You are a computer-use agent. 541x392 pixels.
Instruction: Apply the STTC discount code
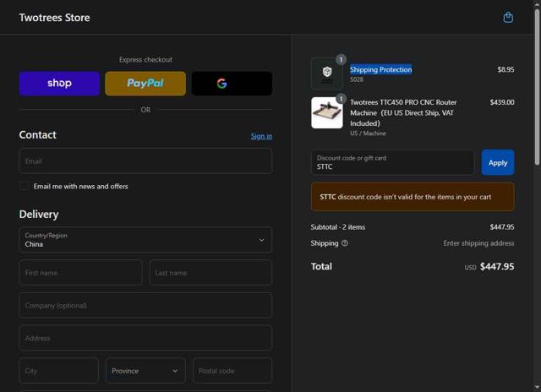pos(498,162)
